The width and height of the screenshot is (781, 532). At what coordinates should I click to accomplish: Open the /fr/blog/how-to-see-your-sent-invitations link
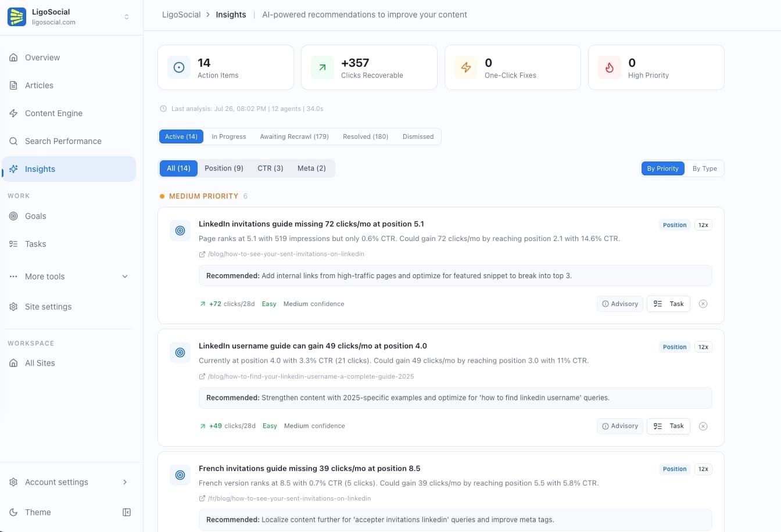click(x=289, y=498)
